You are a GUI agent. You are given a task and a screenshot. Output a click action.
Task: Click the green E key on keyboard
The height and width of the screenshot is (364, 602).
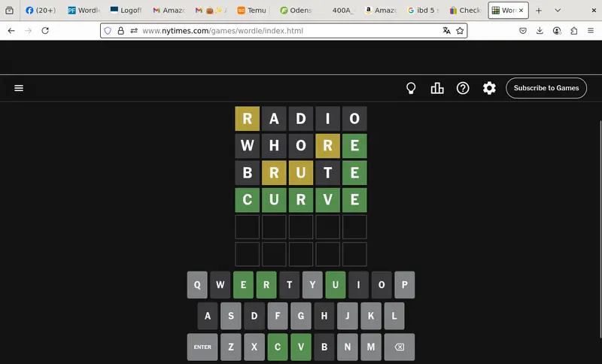tap(243, 284)
